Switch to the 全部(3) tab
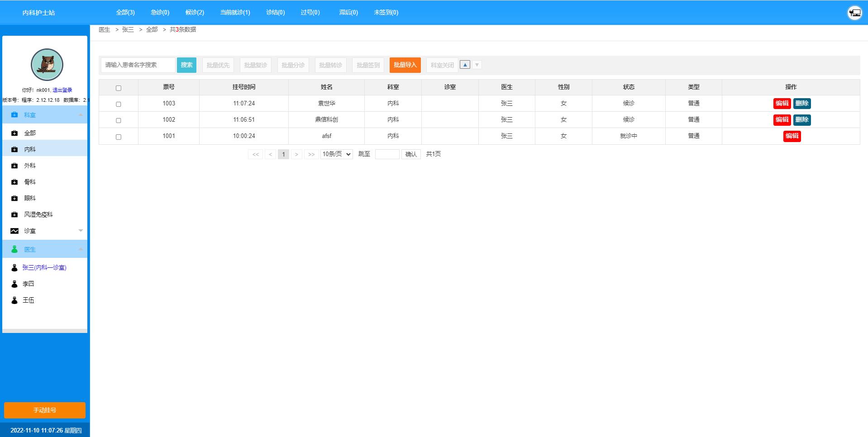The image size is (868, 437). click(x=125, y=12)
